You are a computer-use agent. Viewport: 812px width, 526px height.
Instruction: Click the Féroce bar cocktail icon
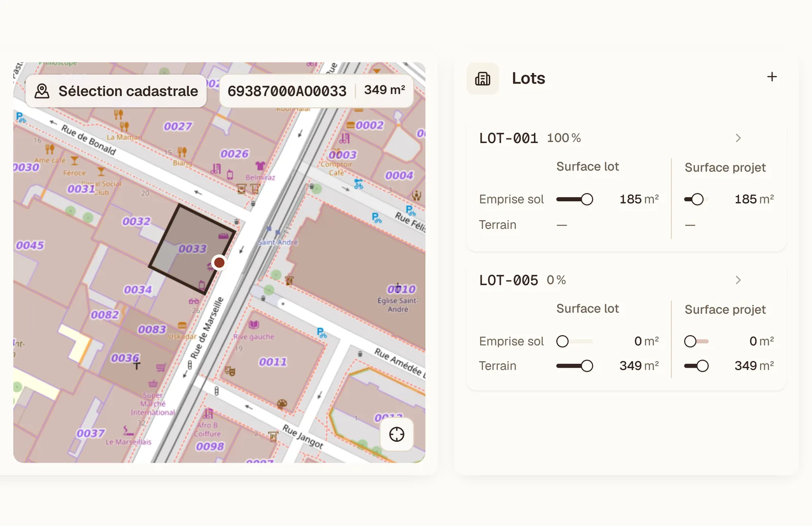coord(75,161)
